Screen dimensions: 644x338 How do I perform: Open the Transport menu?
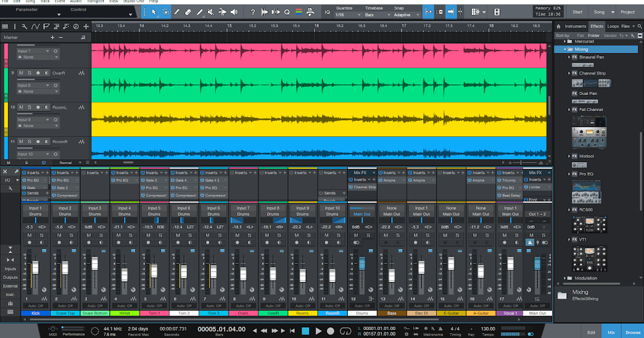point(96,2)
